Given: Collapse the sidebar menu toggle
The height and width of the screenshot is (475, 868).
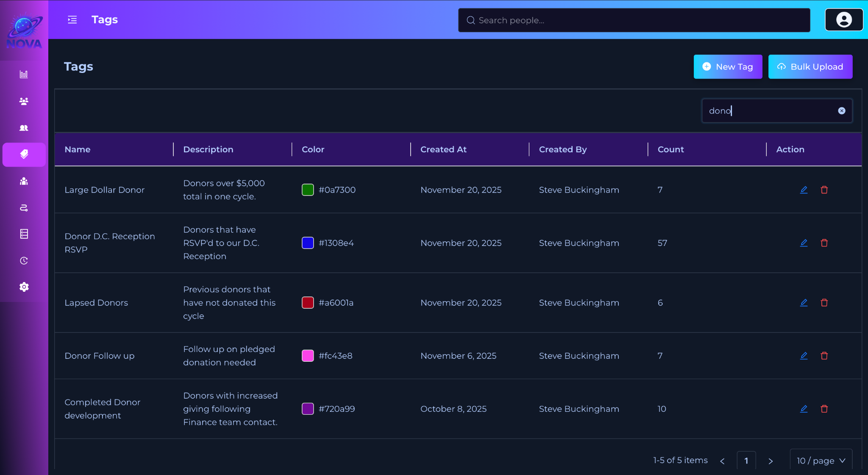Looking at the screenshot, I should 72,20.
